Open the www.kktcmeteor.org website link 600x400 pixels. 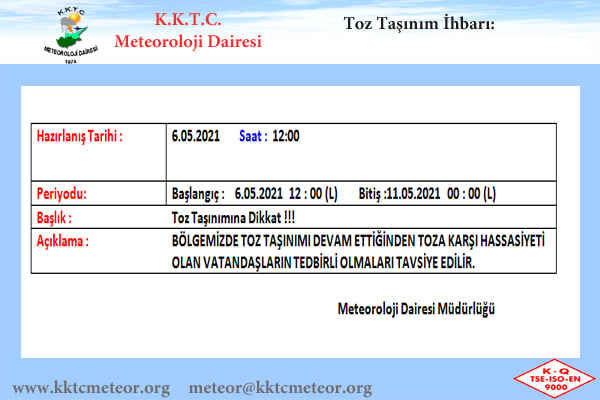point(91,388)
